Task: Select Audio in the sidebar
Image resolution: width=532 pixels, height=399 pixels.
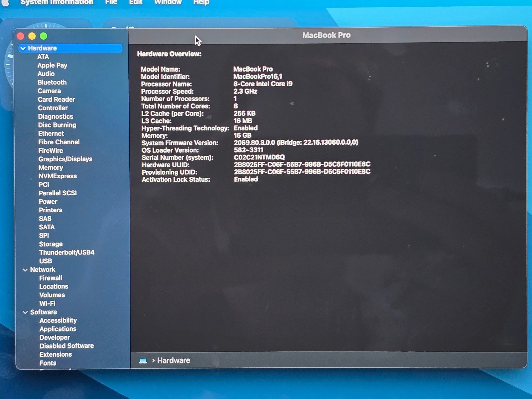Action: (x=46, y=74)
